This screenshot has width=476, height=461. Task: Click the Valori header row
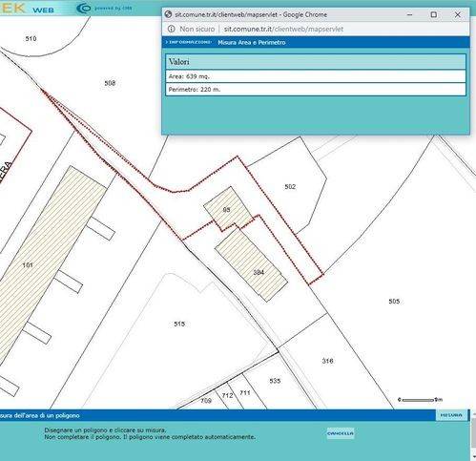[x=316, y=62]
